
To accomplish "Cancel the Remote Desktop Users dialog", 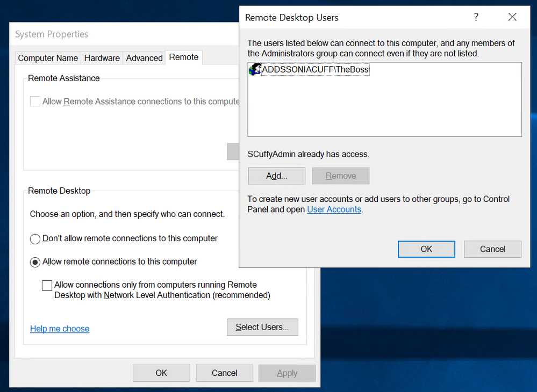I will 492,249.
